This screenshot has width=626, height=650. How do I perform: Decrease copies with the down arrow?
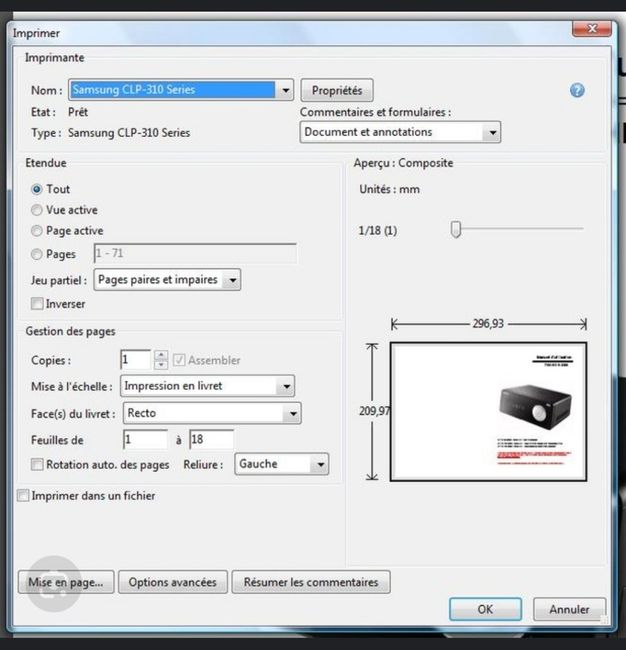tap(161, 365)
